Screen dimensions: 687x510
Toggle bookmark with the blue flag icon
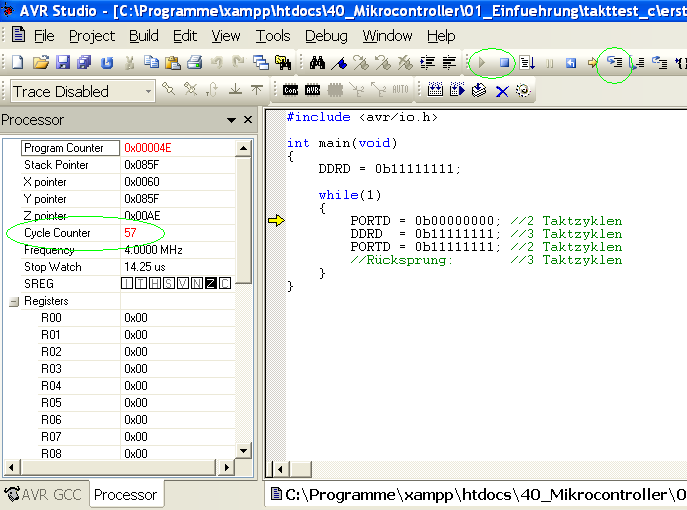(x=339, y=63)
